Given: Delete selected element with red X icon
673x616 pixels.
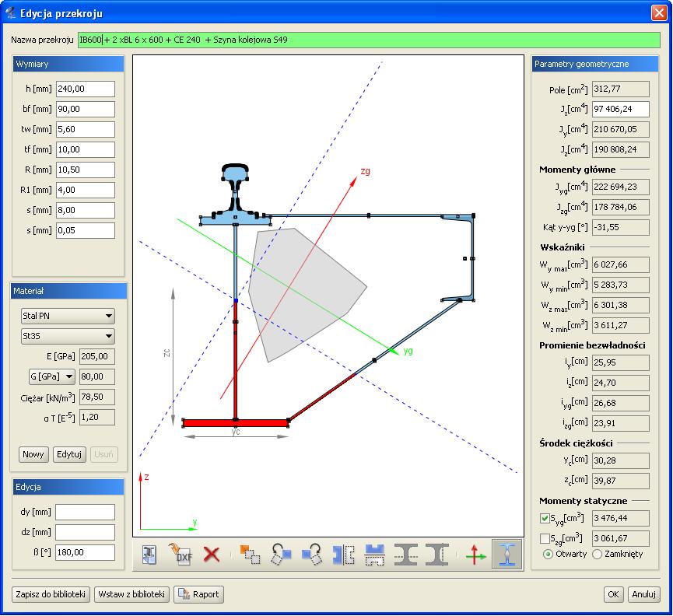Looking at the screenshot, I should coord(212,555).
